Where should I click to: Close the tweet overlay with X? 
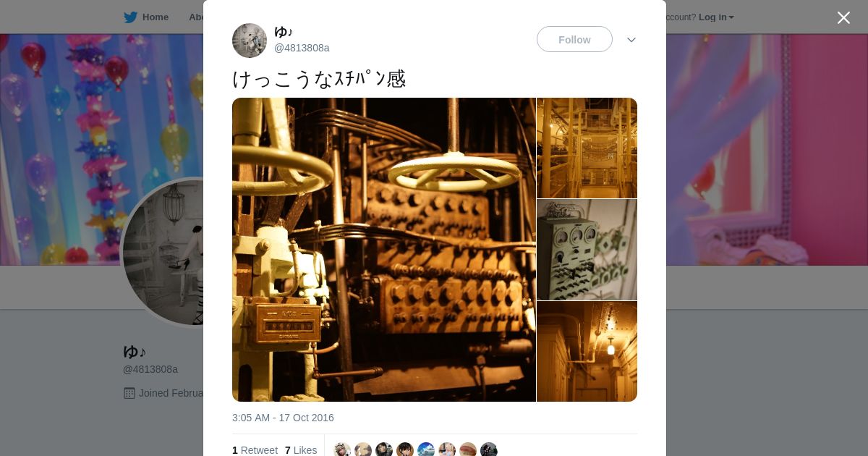(843, 17)
